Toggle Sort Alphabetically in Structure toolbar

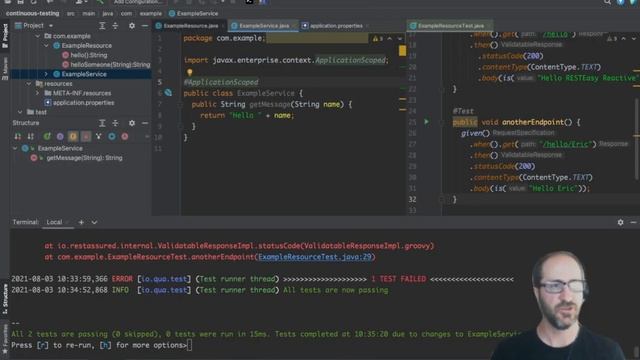31,136
